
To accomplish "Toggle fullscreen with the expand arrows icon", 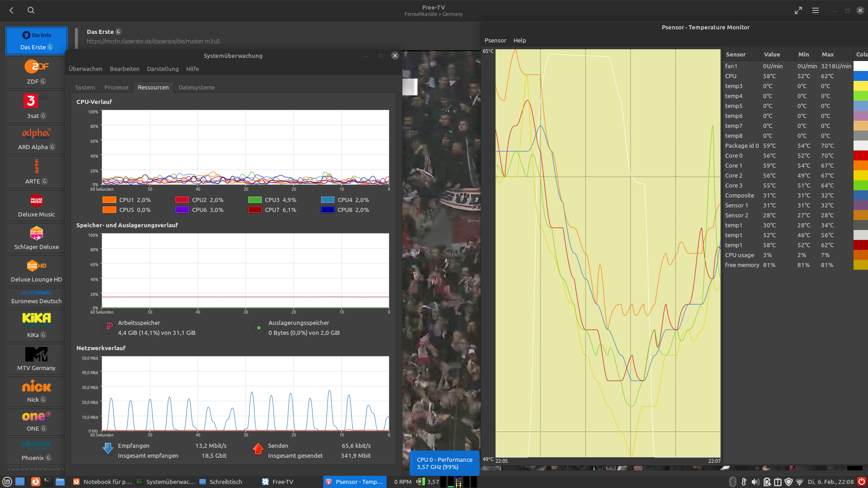I will pos(798,10).
